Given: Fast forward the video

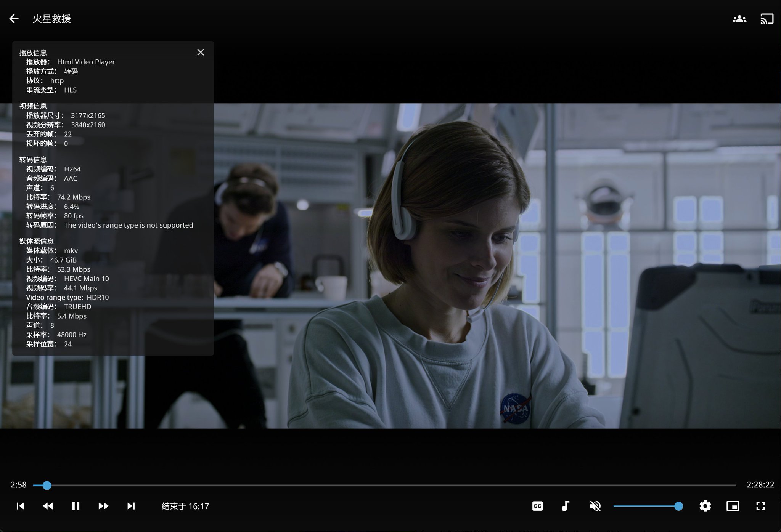Looking at the screenshot, I should coord(103,506).
